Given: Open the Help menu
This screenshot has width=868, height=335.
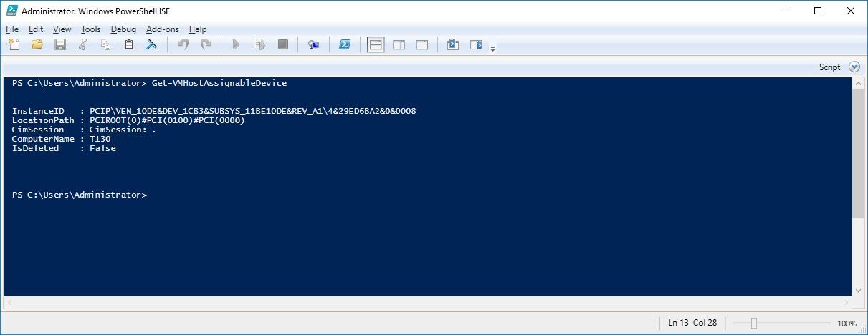Looking at the screenshot, I should pyautogui.click(x=198, y=29).
